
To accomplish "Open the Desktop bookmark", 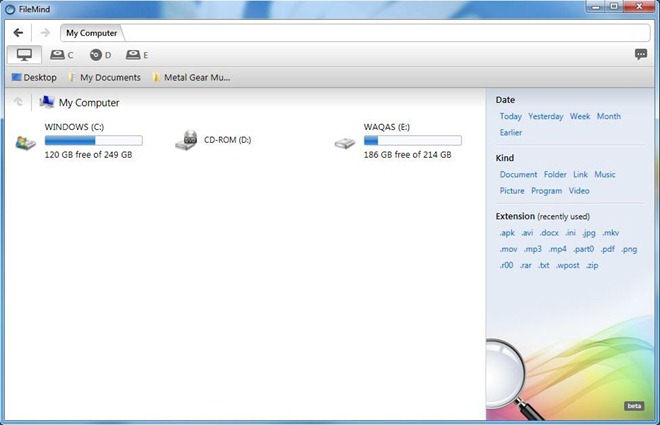I will [x=34, y=77].
